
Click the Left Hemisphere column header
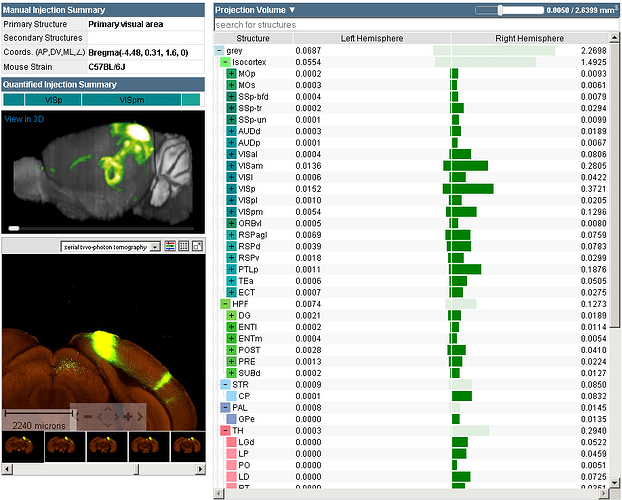coord(372,38)
